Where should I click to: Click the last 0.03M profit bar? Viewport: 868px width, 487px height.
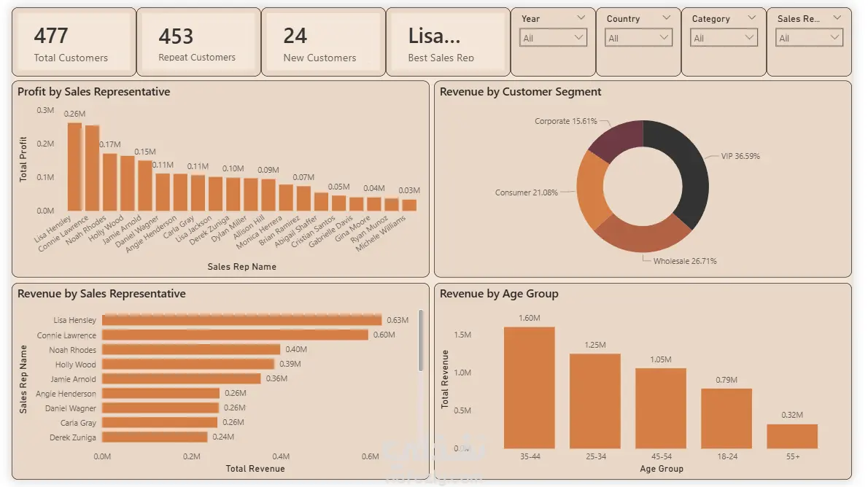[409, 206]
